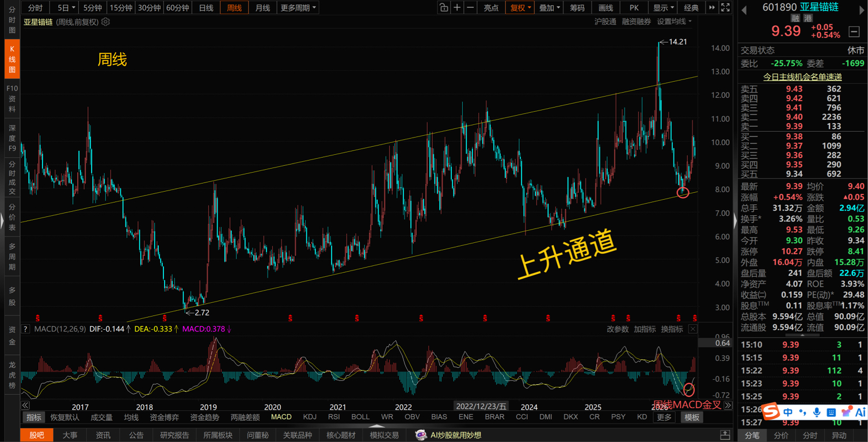Enter fullscreen chart with the expand-arrows icon
This screenshot has height=442, width=868.
pos(725,7)
